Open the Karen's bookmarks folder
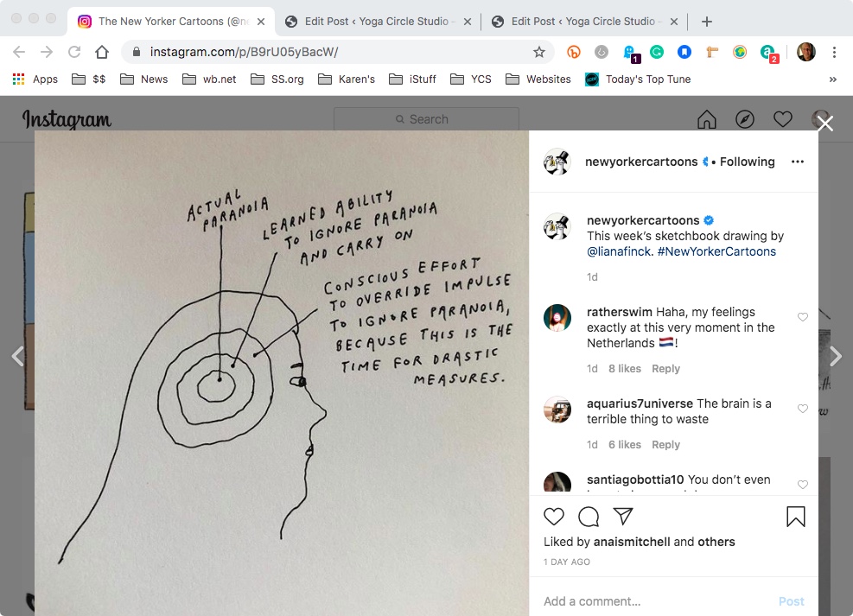Viewport: 853px width, 616px height. (347, 79)
